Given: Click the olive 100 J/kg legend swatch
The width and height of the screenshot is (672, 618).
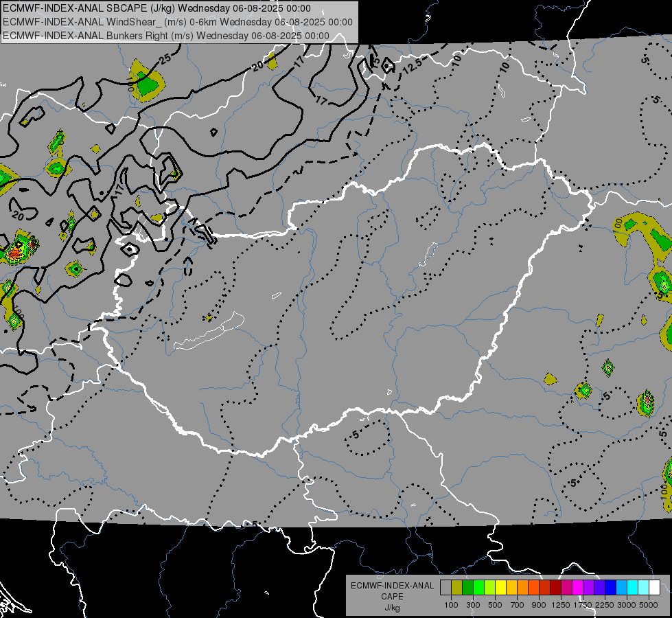Looking at the screenshot, I should [x=456, y=588].
